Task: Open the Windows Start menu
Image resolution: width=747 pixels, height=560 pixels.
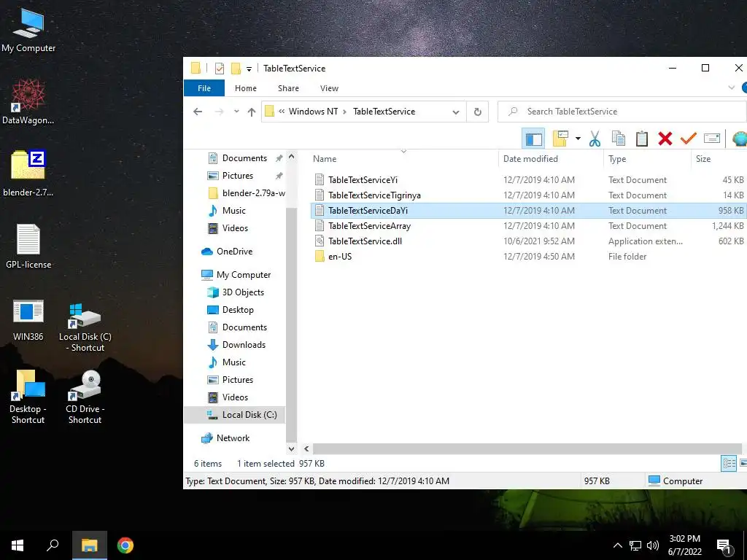Action: click(18, 545)
